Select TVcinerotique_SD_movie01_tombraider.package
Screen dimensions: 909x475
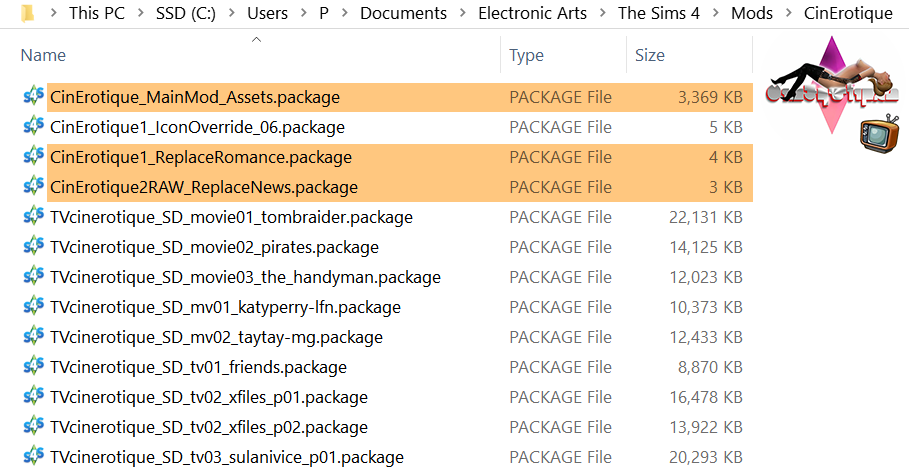pyautogui.click(x=231, y=217)
